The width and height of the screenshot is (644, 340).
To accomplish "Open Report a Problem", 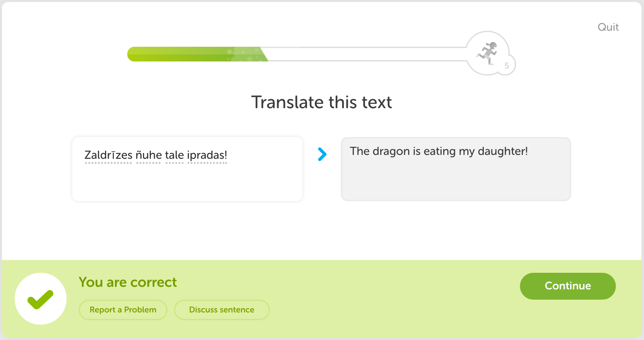I will click(x=123, y=310).
